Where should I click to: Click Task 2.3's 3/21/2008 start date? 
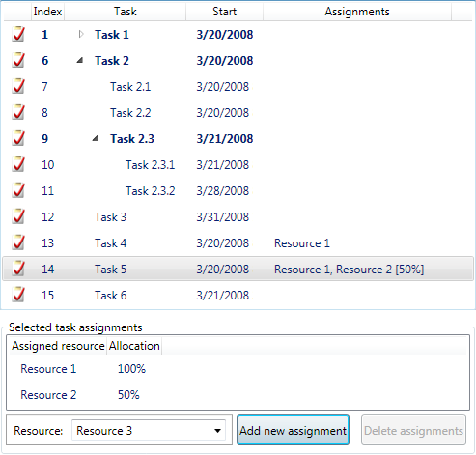click(225, 139)
